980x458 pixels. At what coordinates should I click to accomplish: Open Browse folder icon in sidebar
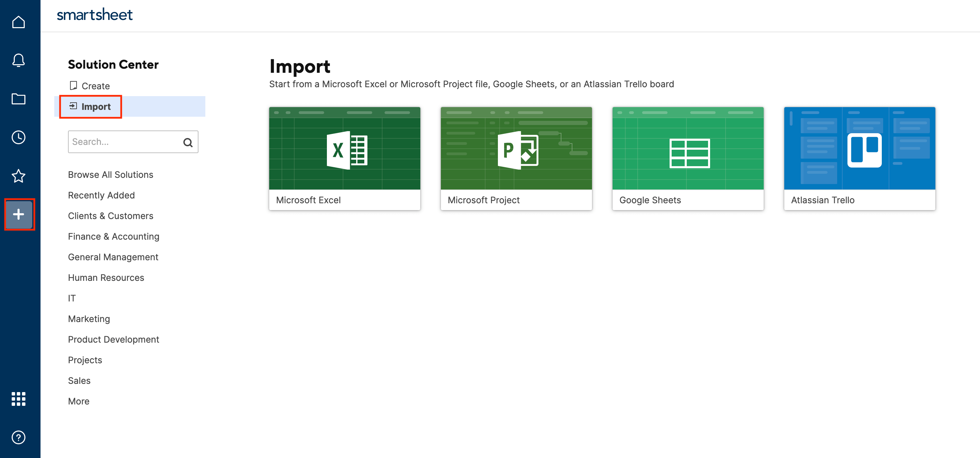[x=18, y=99]
